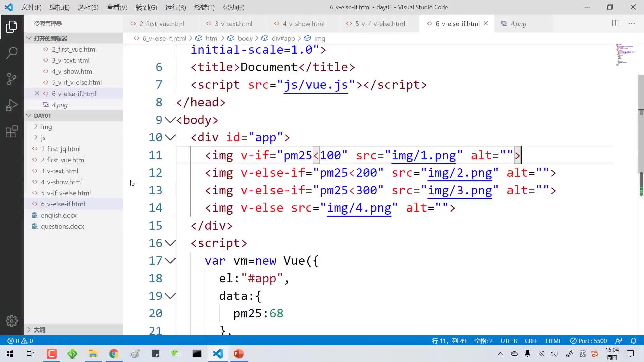Launch Chrome from the taskbar

[114, 354]
